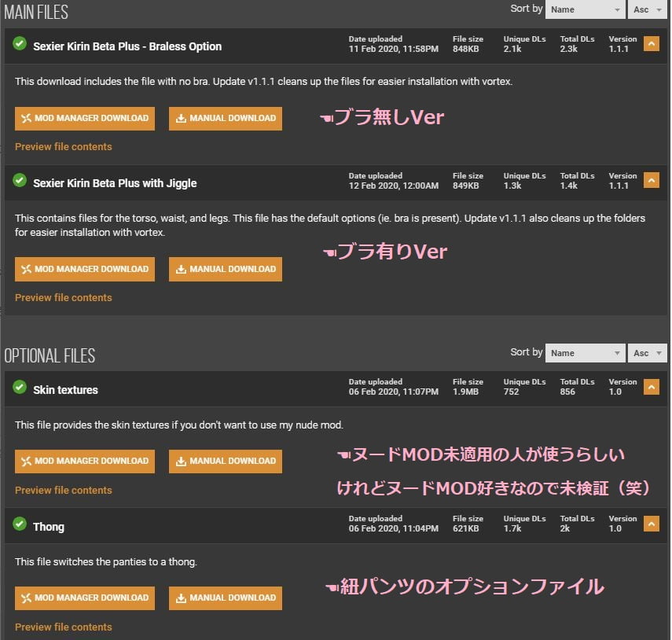Open Optional Files Asc order dropdown
672x640 pixels.
(647, 353)
